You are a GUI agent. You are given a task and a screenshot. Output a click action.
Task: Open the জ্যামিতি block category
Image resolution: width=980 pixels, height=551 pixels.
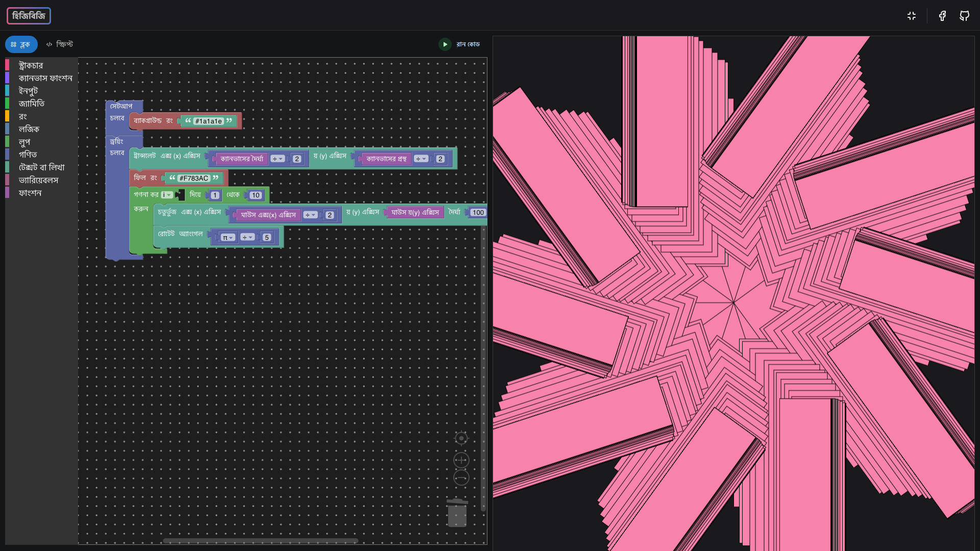pyautogui.click(x=31, y=104)
